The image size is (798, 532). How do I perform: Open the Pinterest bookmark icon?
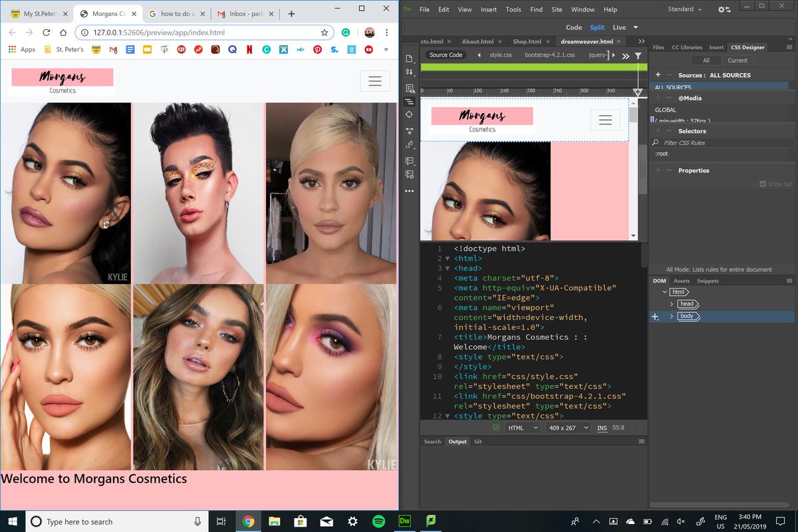[x=318, y=49]
